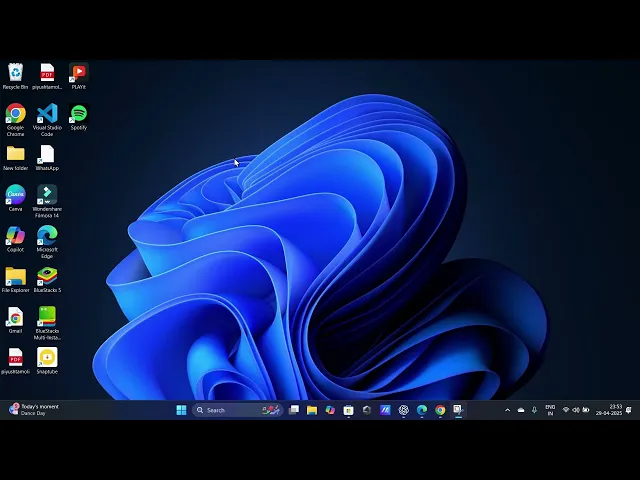Click the Snaptube desktop shortcut
The height and width of the screenshot is (480, 640).
point(47,357)
